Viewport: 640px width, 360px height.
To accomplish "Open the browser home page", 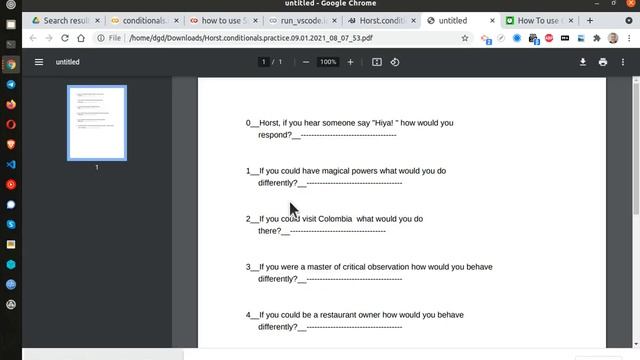I will click(x=81, y=38).
